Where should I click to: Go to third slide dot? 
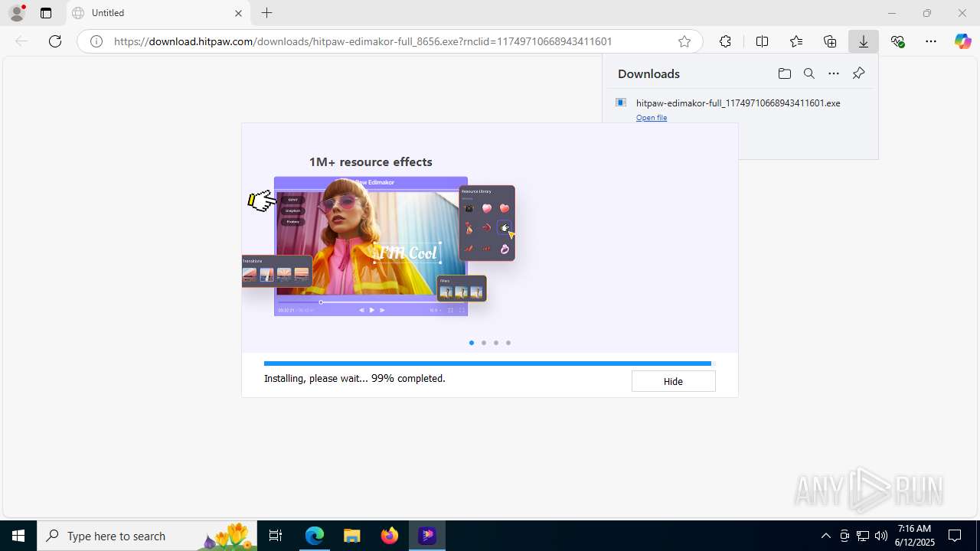click(x=496, y=343)
